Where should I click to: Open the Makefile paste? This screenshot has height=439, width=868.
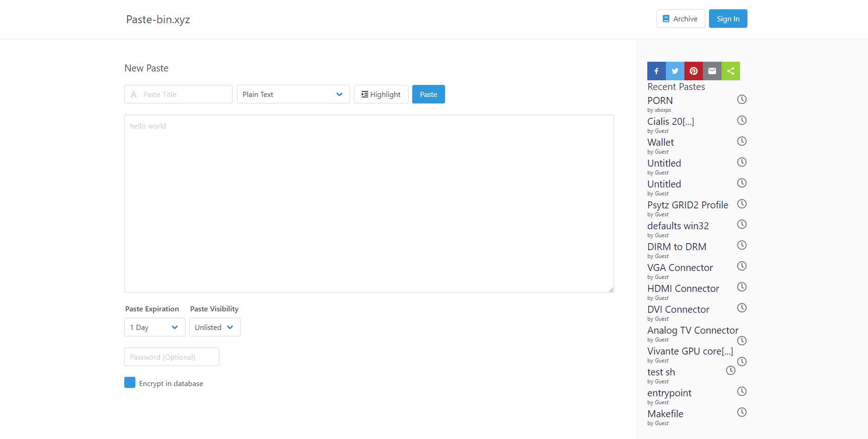coord(665,414)
